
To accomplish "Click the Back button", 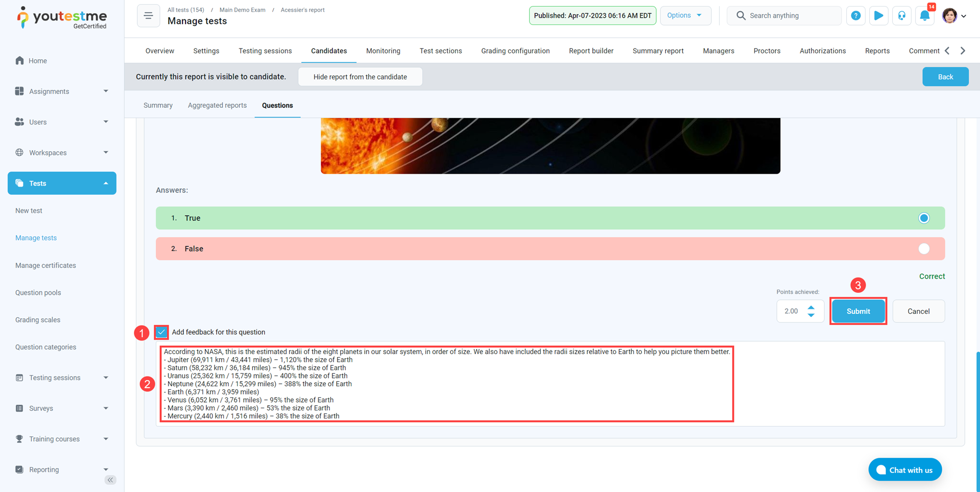I will [945, 77].
